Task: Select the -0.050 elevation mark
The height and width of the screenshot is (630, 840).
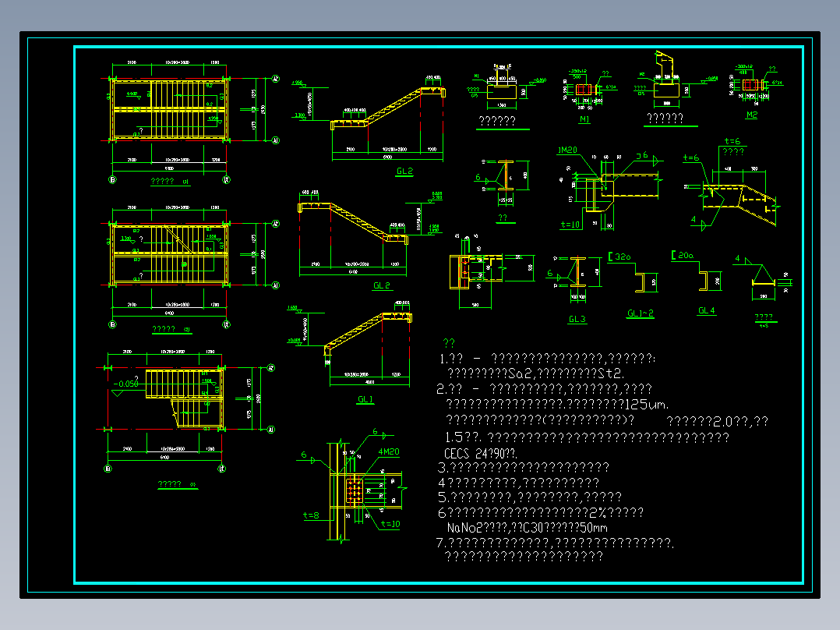Action: [126, 384]
